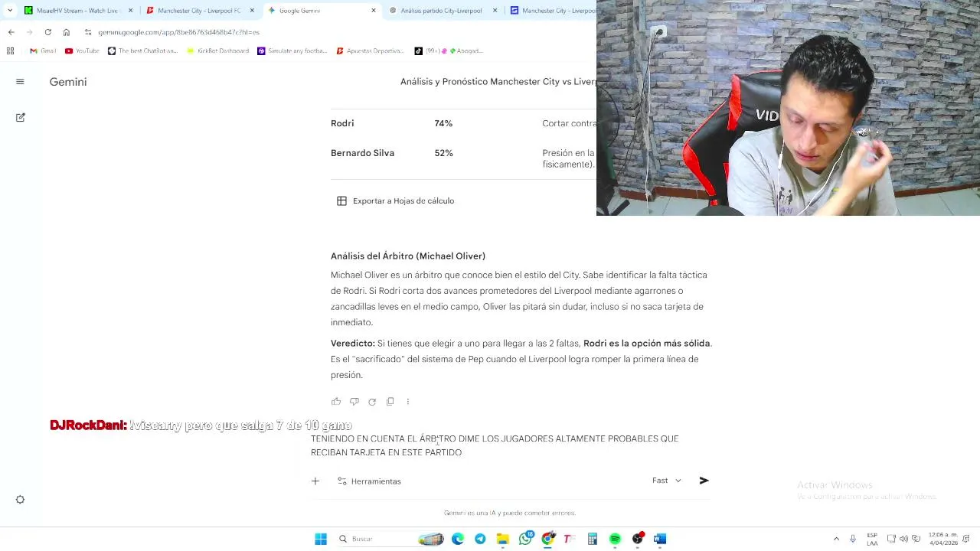This screenshot has width=980, height=551.
Task: Click the address bar URL
Action: click(178, 32)
